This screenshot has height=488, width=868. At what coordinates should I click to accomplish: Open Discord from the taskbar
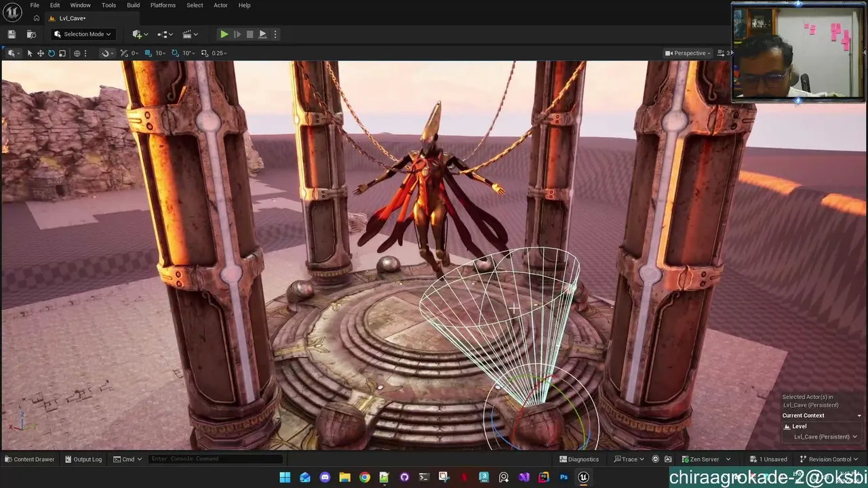click(x=325, y=477)
